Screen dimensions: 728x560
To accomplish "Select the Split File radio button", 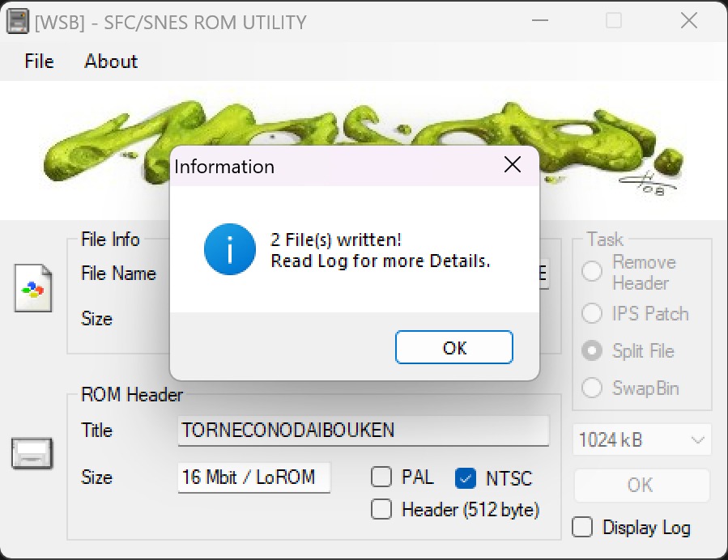I will tap(592, 350).
